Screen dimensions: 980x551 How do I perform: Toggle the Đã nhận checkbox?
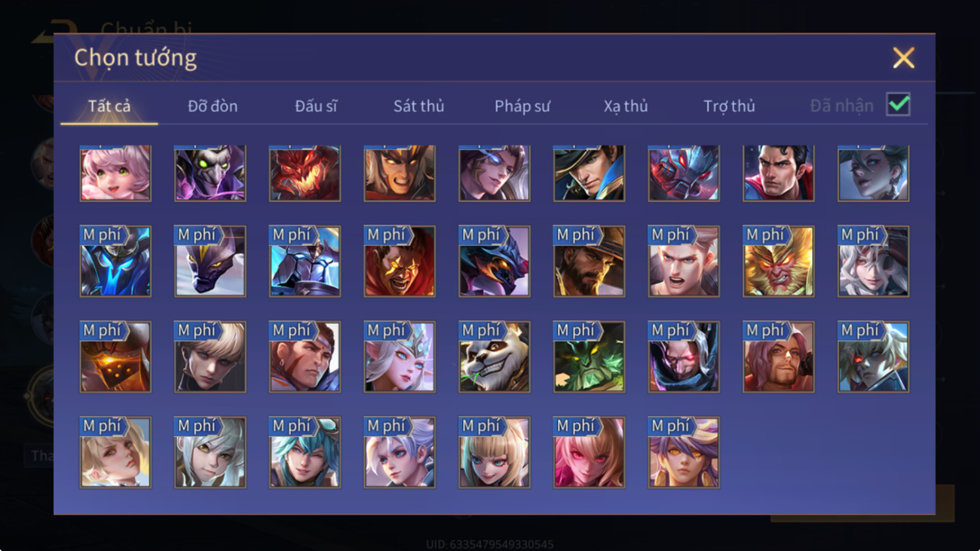point(898,105)
